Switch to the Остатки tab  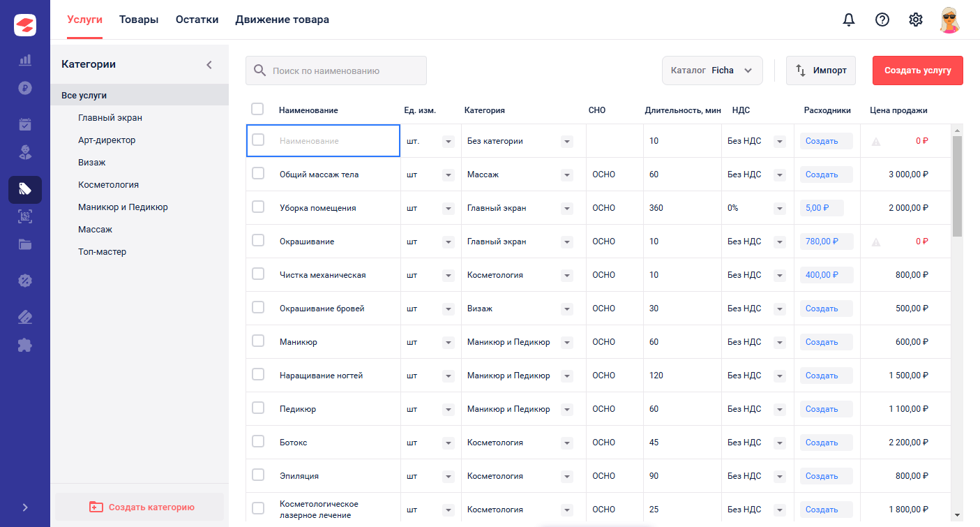[197, 20]
